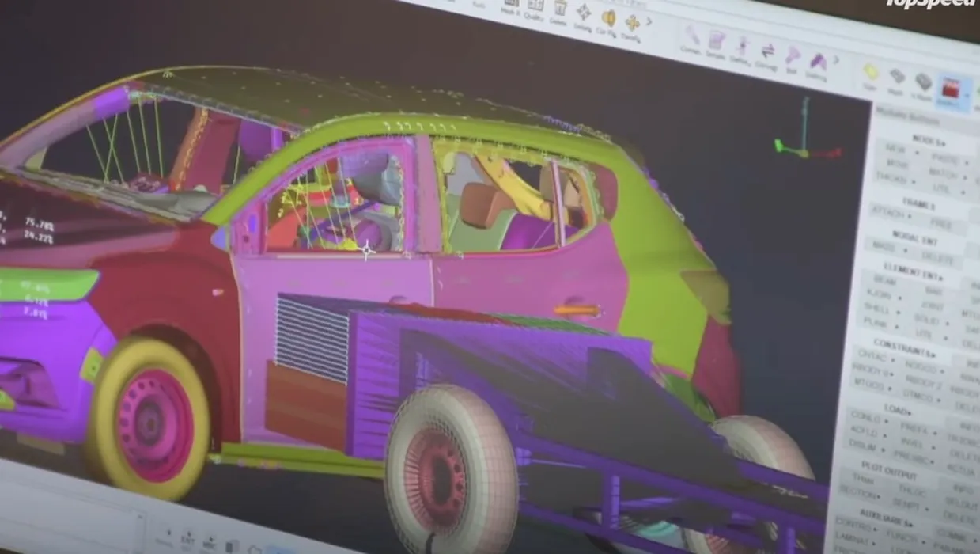The width and height of the screenshot is (980, 554).
Task: Click the ATTACH button under FRAMES
Action: pyautogui.click(x=889, y=212)
